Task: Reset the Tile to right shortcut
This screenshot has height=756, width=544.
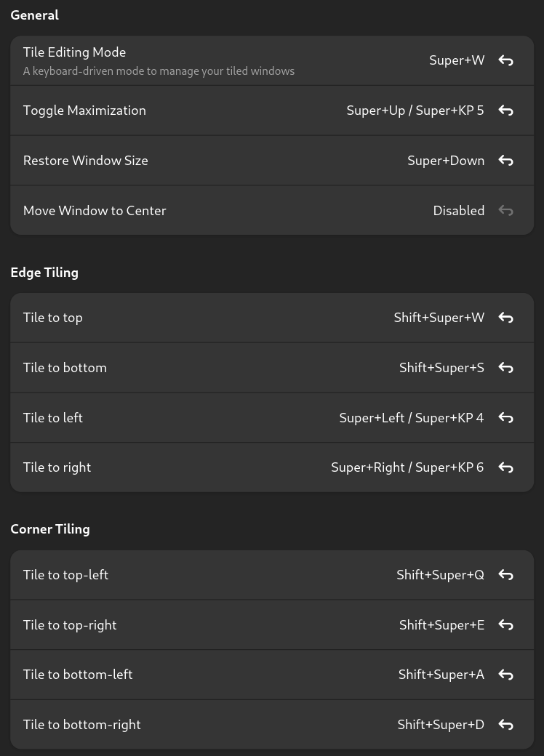Action: pos(505,467)
